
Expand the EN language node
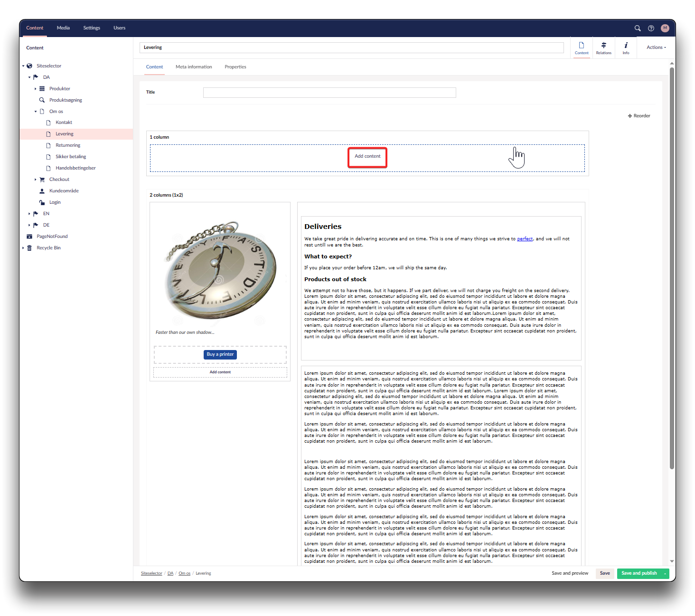pos(29,214)
